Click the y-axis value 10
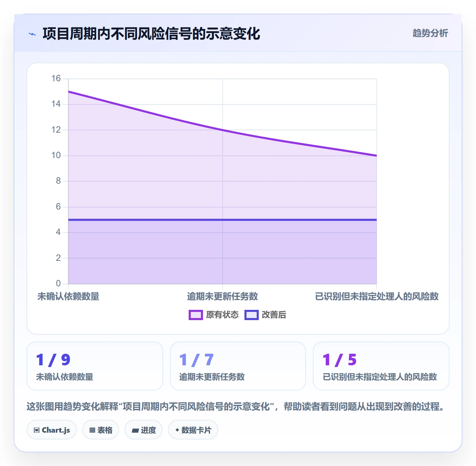This screenshot has height=466, width=476. coord(56,155)
